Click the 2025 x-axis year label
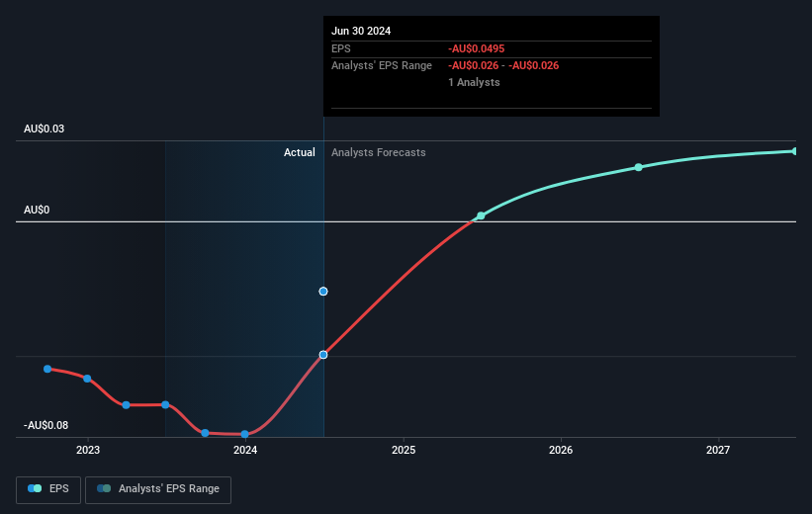The image size is (812, 514). pyautogui.click(x=404, y=450)
